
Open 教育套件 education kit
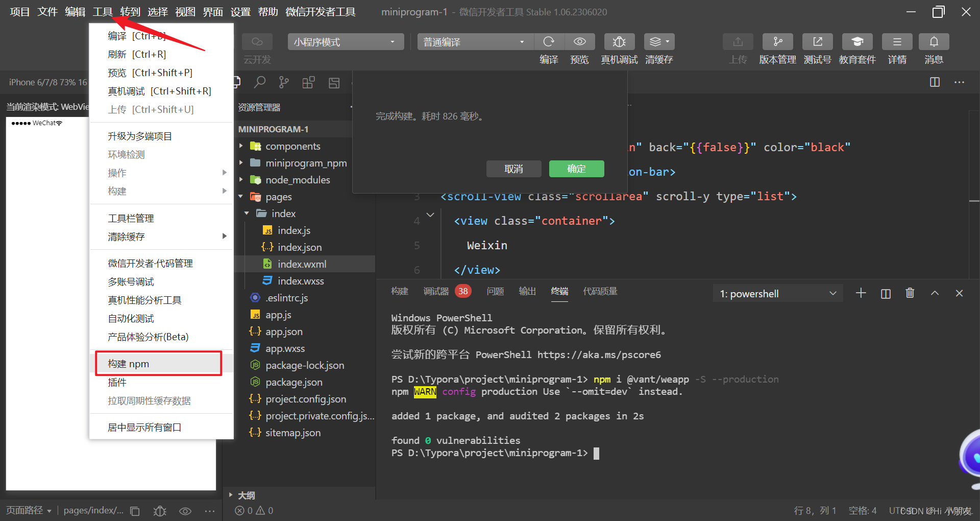click(857, 42)
